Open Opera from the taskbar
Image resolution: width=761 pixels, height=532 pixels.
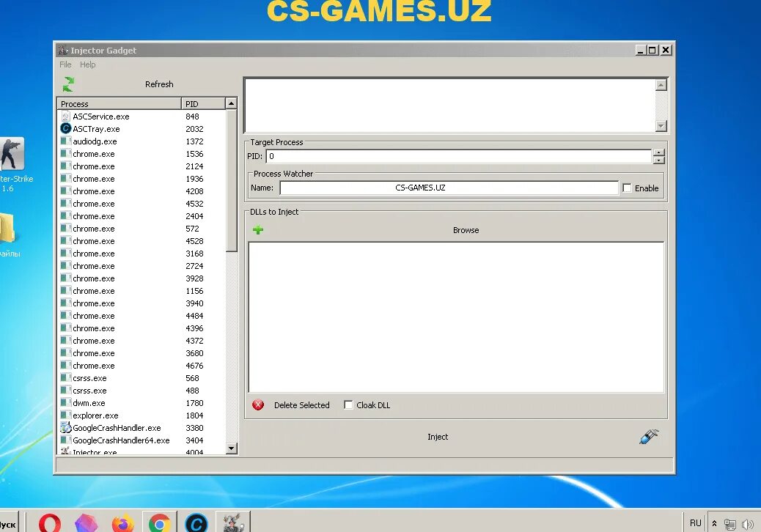pyautogui.click(x=50, y=522)
